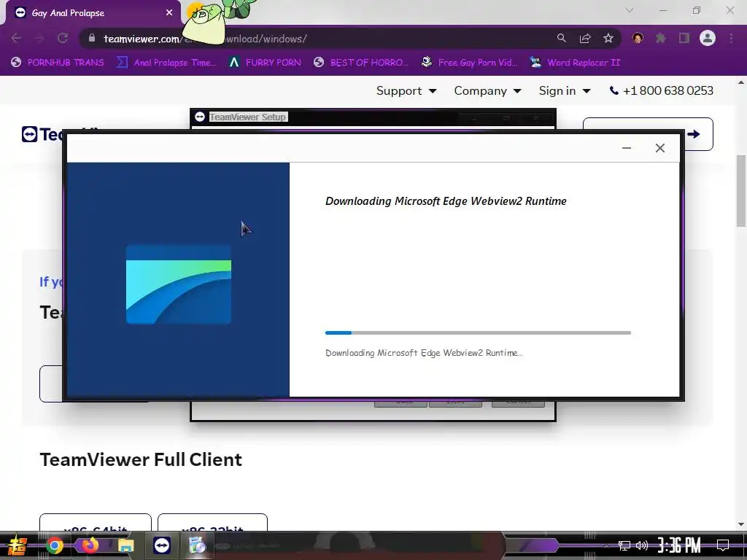Click the scrollbar up arrow
Viewport: 747px width, 560px height.
(741, 82)
